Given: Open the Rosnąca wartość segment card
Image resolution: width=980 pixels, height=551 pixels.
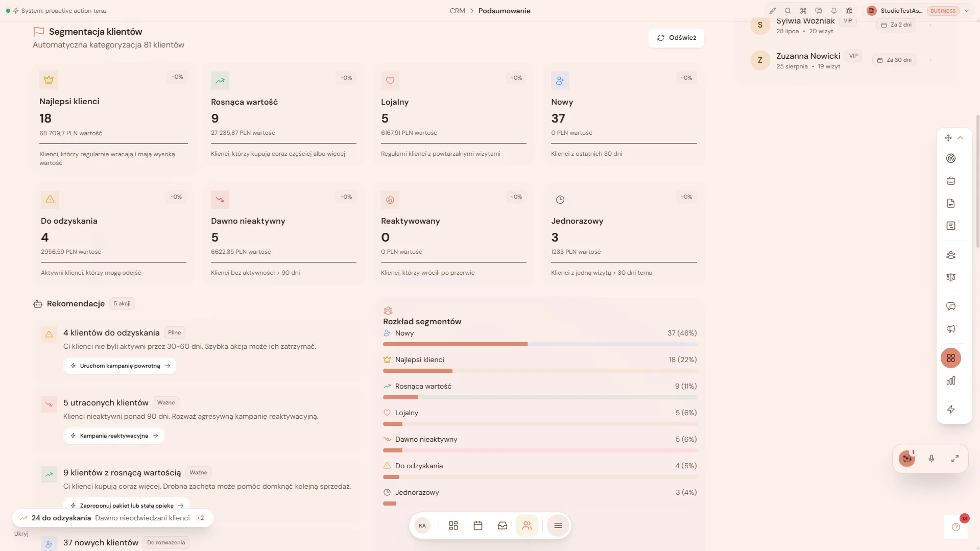Looking at the screenshot, I should tap(283, 115).
